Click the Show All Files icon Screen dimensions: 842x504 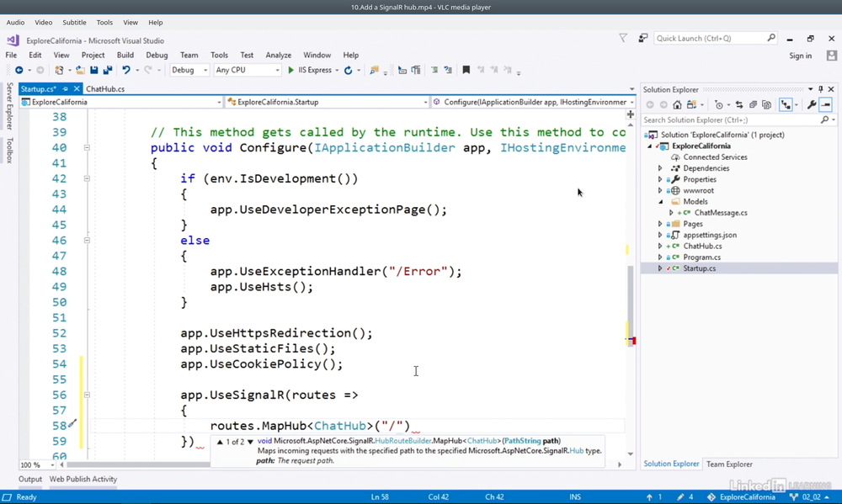click(x=766, y=104)
